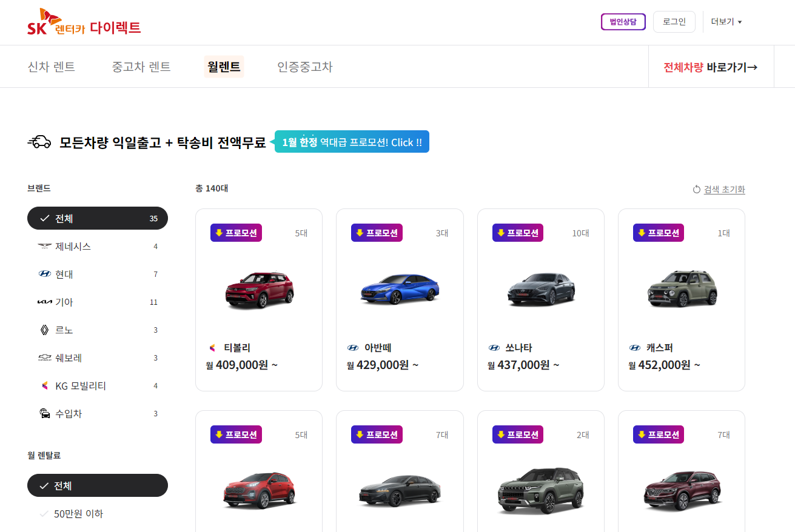Click the Hyundai logo next to 쏘나타

(x=494, y=348)
